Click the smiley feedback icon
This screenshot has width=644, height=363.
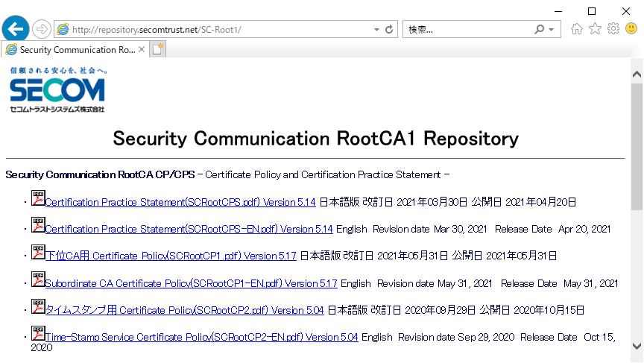pos(631,29)
